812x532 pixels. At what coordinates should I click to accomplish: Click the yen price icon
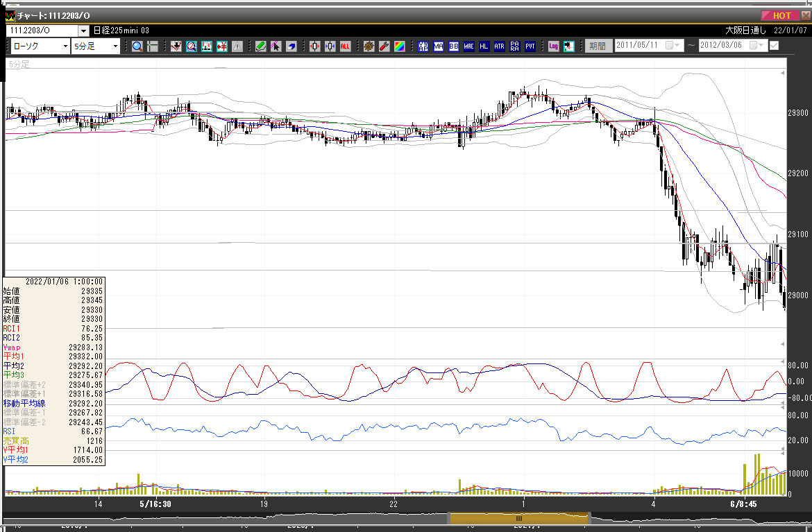(x=222, y=46)
